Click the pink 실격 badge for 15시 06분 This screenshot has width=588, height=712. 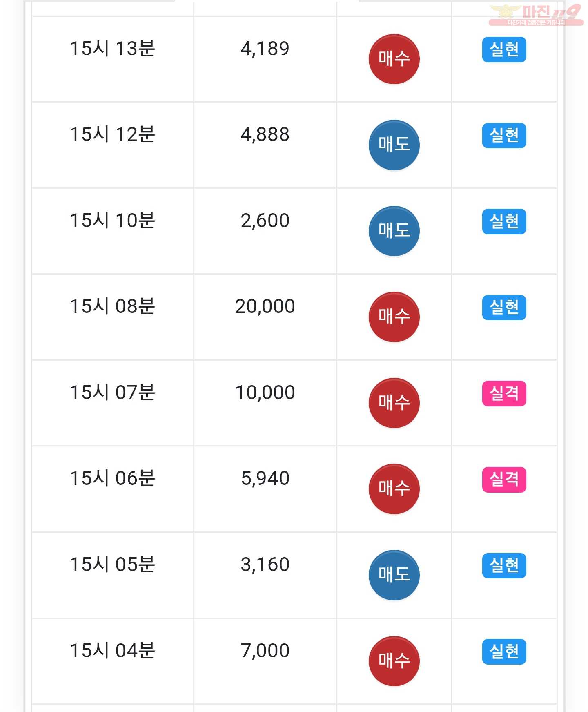click(x=504, y=480)
